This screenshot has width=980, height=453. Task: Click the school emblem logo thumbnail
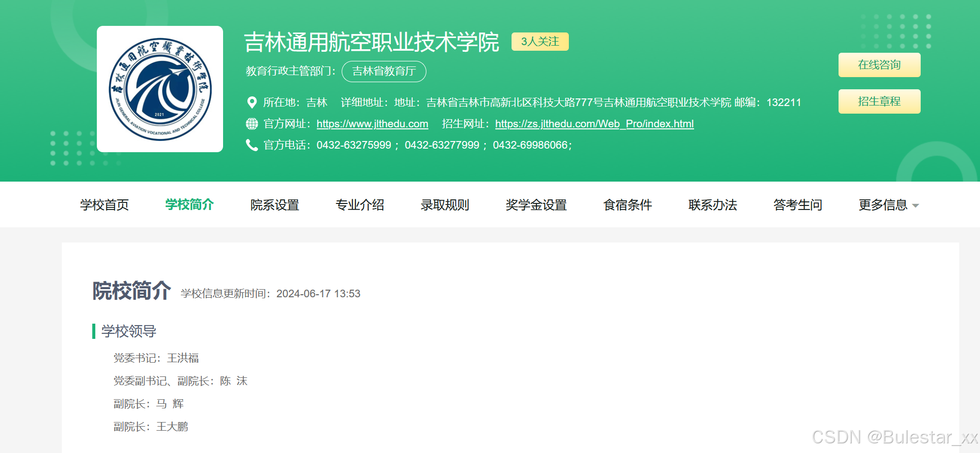click(x=160, y=89)
